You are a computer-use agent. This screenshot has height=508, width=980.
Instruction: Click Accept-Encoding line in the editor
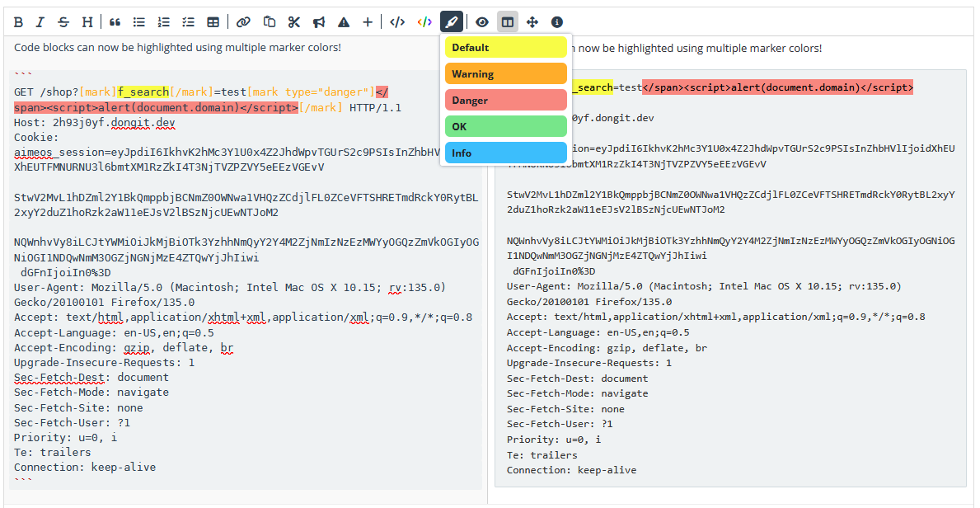(x=124, y=348)
